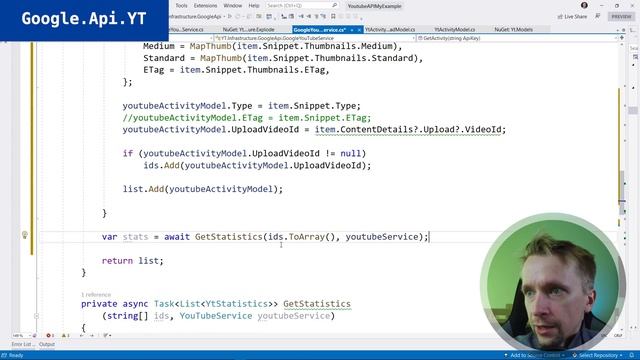The image size is (640, 360).
Task: Click the yellow warning count indicator
Action: [65, 336]
